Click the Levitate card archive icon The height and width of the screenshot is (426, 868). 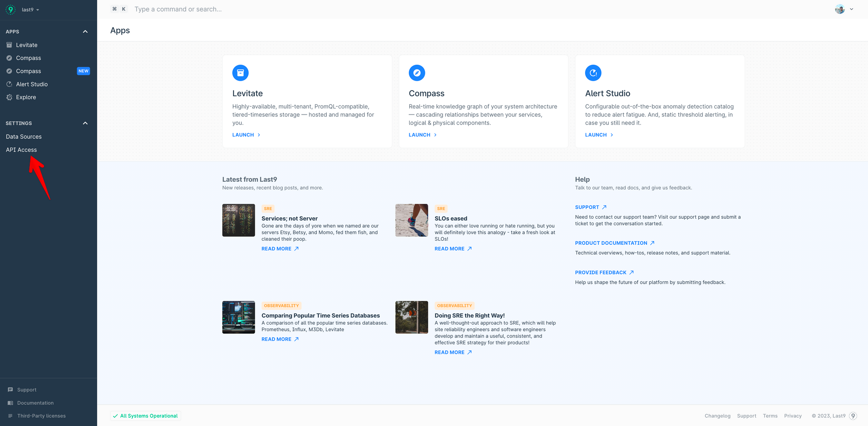pyautogui.click(x=240, y=73)
